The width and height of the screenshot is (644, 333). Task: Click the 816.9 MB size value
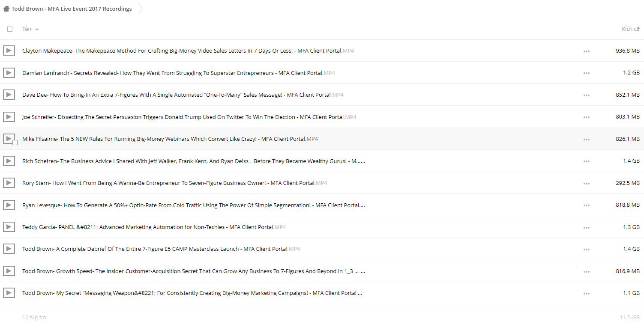point(628,271)
